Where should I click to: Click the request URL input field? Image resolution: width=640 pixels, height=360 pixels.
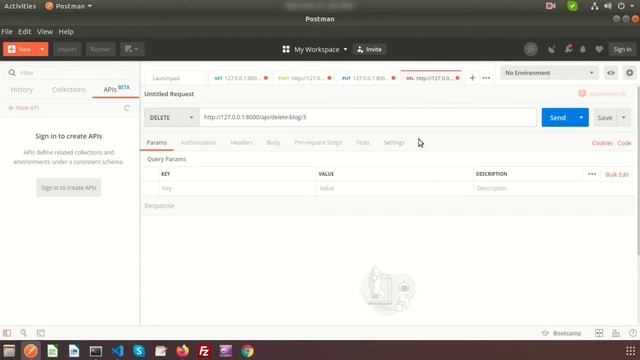368,118
